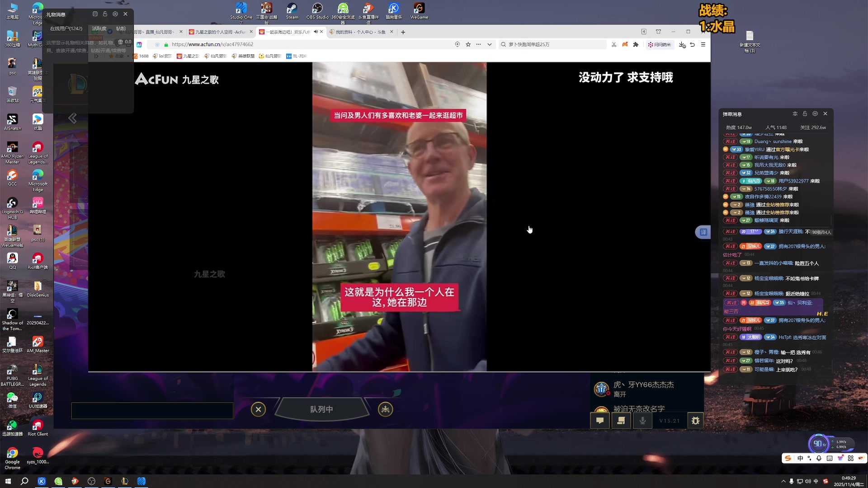The height and width of the screenshot is (488, 868).
Task: Cancel the queue with the X button
Action: pyautogui.click(x=258, y=409)
